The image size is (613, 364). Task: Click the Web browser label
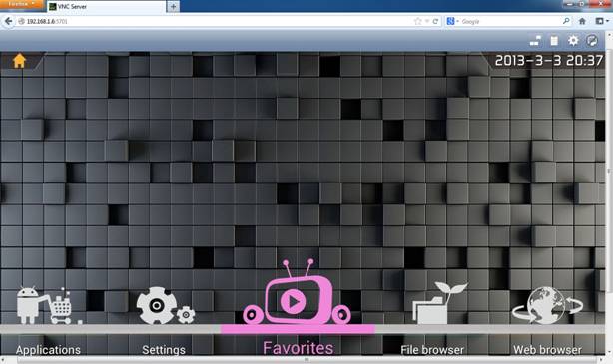point(547,350)
